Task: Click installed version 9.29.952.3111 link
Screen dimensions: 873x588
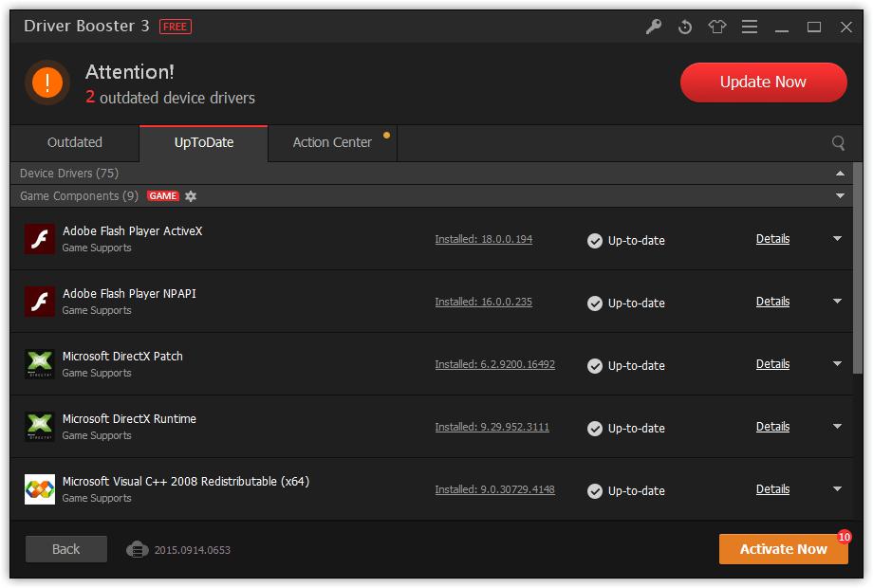Action: click(x=492, y=427)
